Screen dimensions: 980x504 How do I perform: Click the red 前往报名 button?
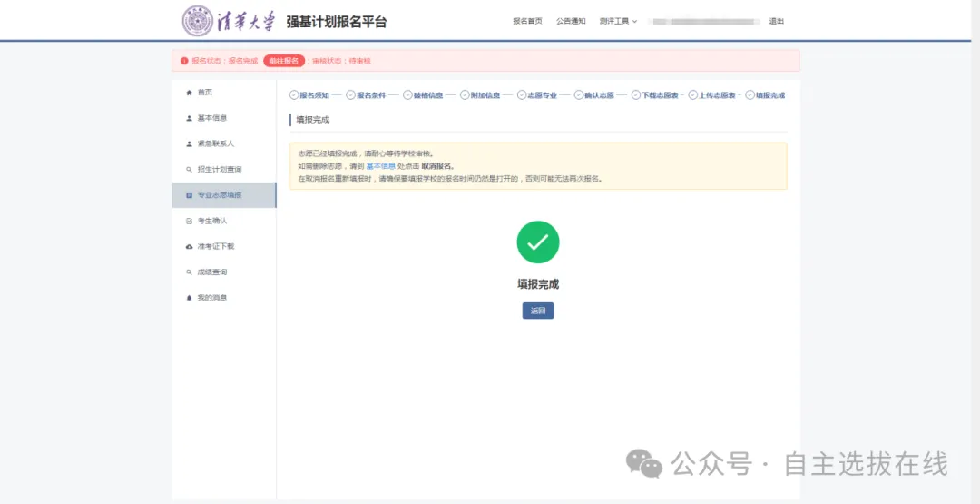(x=284, y=61)
